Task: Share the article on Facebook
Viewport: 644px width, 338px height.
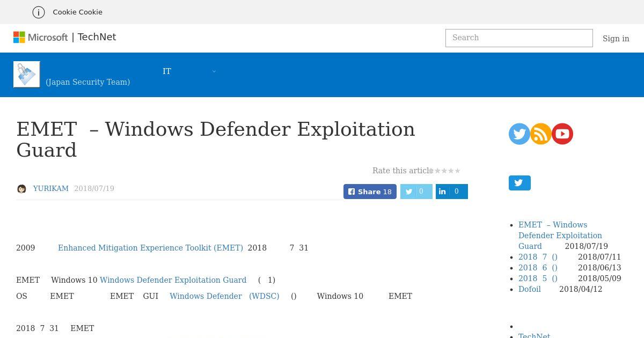Action: pos(370,192)
